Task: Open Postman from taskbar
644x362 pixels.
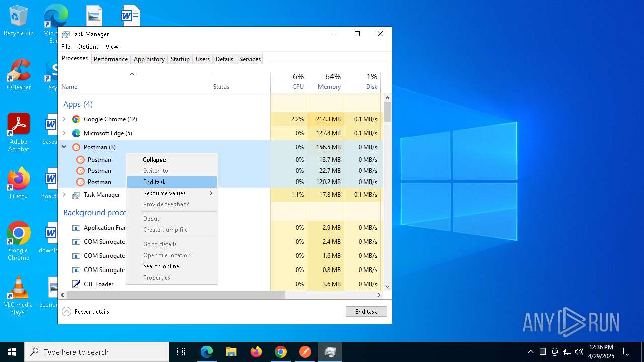Action: pos(305,352)
